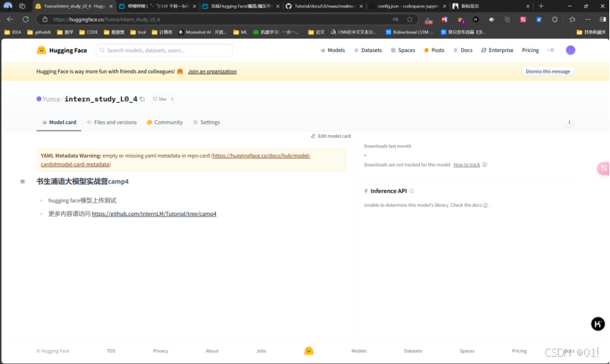Open the model-card-metadata docs link
This screenshot has width=610, height=364.
point(175,160)
